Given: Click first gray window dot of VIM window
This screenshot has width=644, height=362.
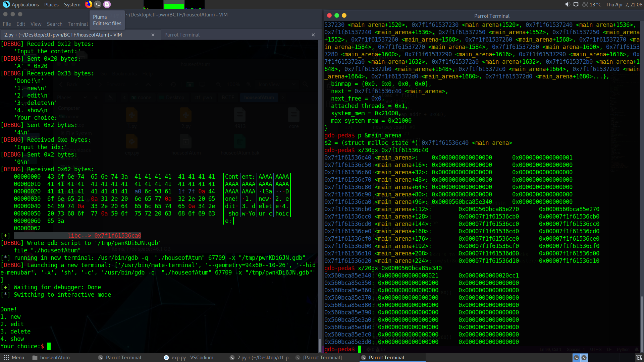Looking at the screenshot, I should [5, 14].
